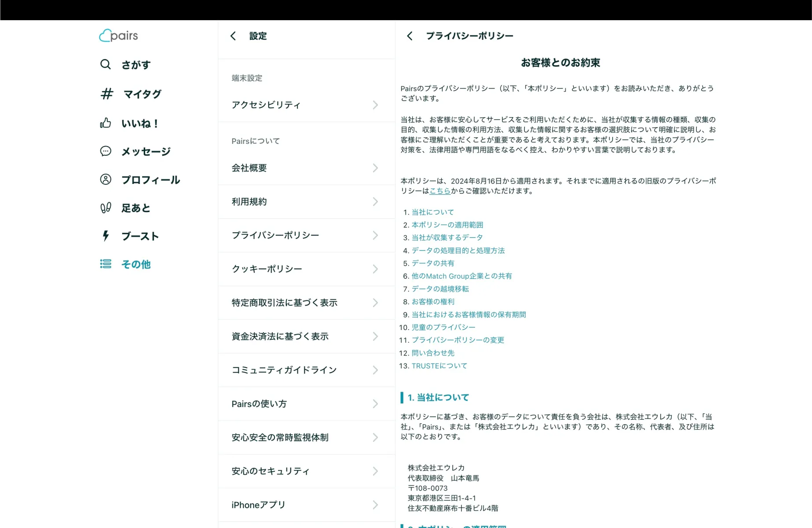
Task: Jump to プライバシーポリシーの変更 section
Action: [458, 340]
